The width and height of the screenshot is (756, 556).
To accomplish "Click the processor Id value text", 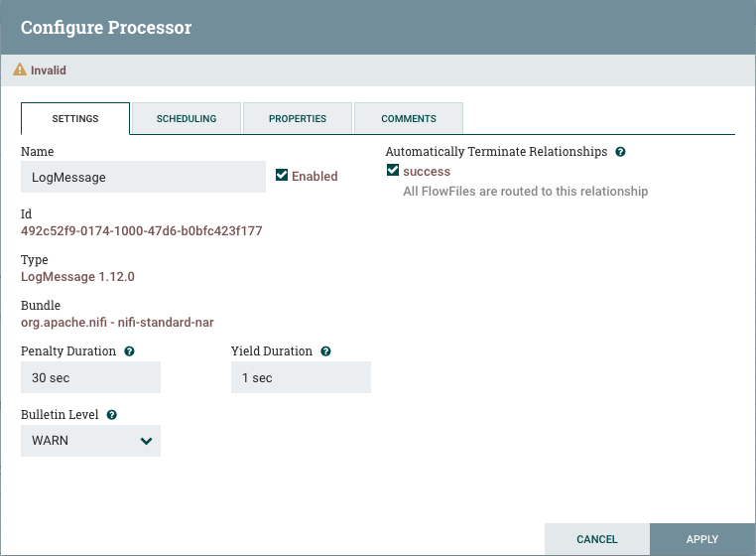I will 141,231.
